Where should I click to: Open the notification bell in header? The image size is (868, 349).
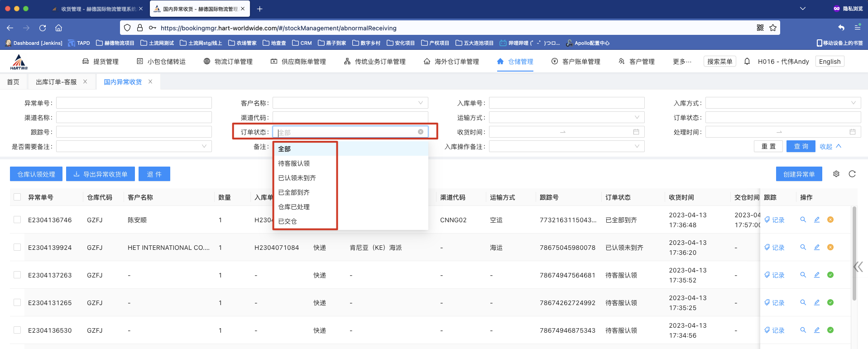(747, 62)
